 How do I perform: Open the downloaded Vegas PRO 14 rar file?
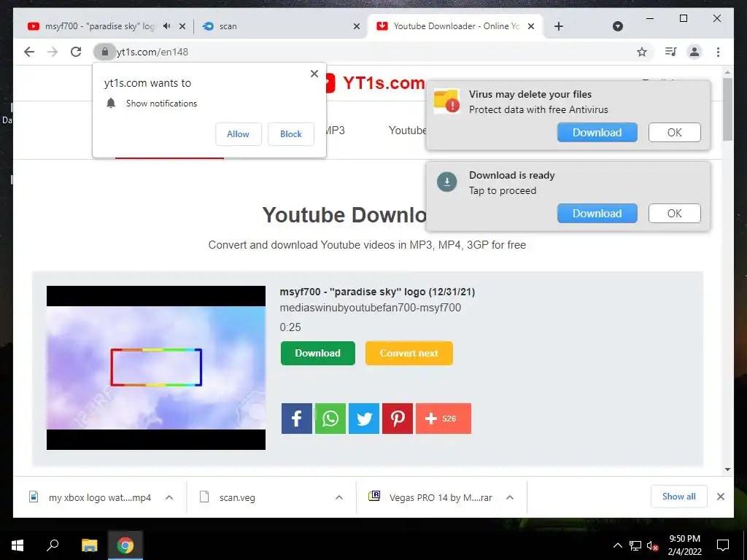pyautogui.click(x=431, y=497)
